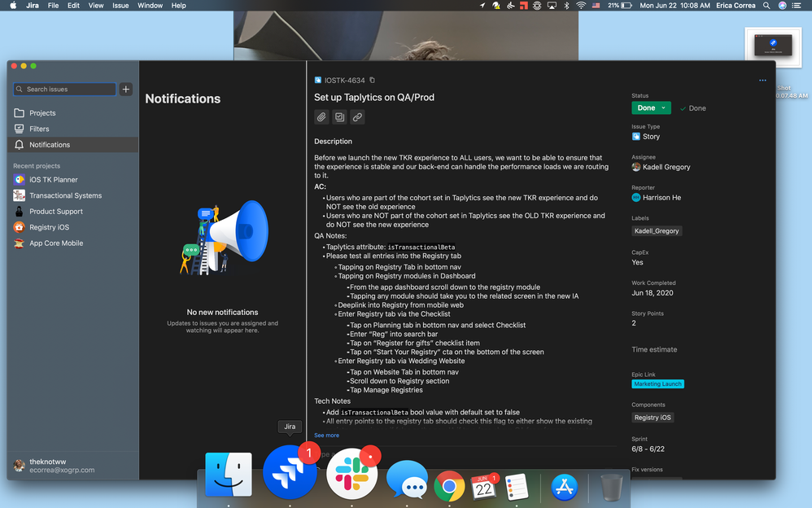
Task: Open Reminders from the Dock
Action: coord(517,487)
